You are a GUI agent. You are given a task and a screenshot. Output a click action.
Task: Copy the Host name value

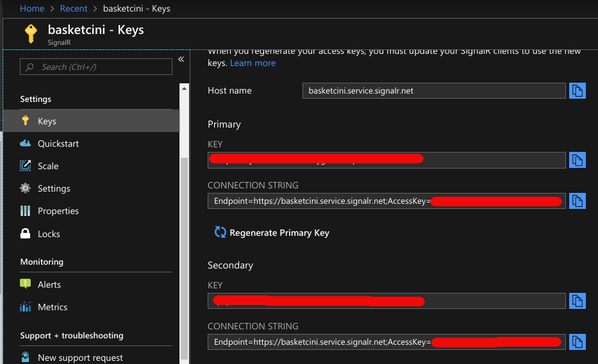click(x=577, y=91)
